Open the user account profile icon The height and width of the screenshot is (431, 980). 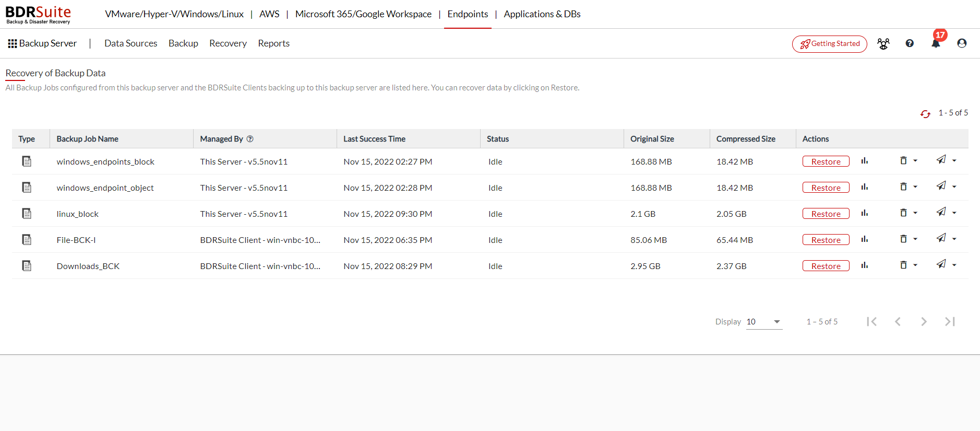[962, 43]
